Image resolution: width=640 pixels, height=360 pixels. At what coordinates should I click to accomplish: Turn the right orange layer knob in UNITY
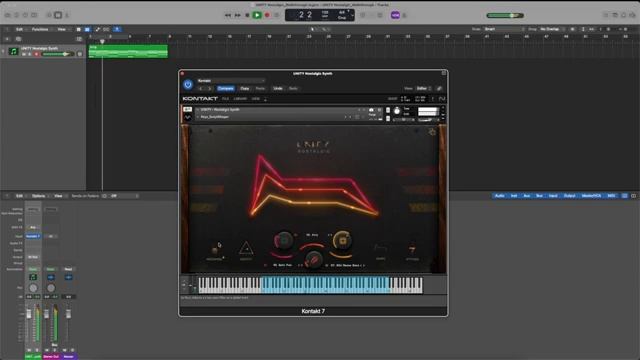pyautogui.click(x=342, y=240)
